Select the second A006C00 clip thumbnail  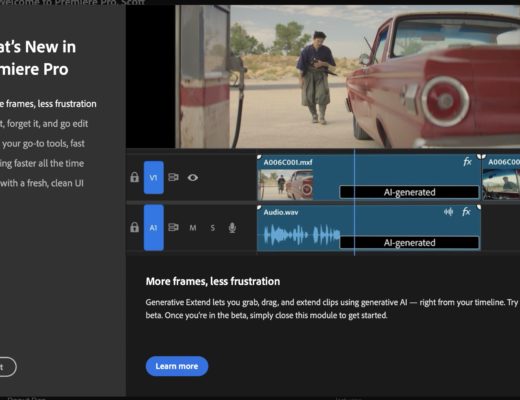[x=501, y=184]
